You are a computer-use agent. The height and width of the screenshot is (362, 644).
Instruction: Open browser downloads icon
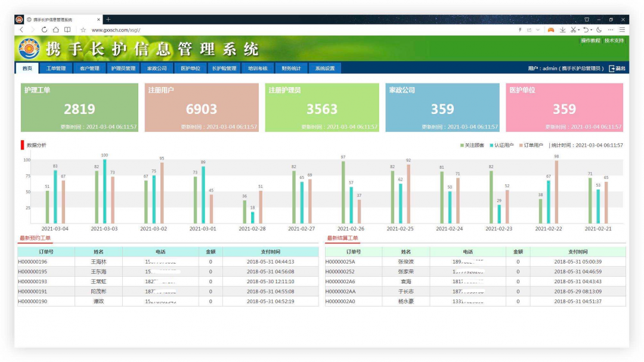coord(562,30)
